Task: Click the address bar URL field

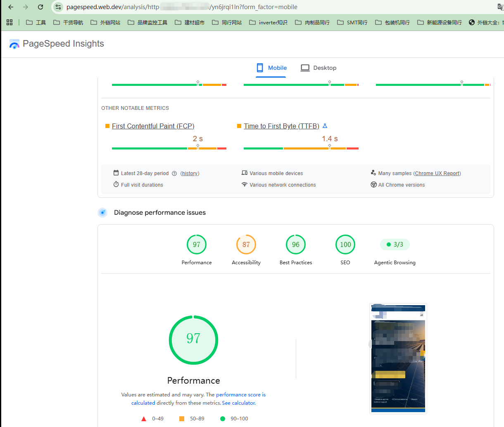Action: coord(273,7)
